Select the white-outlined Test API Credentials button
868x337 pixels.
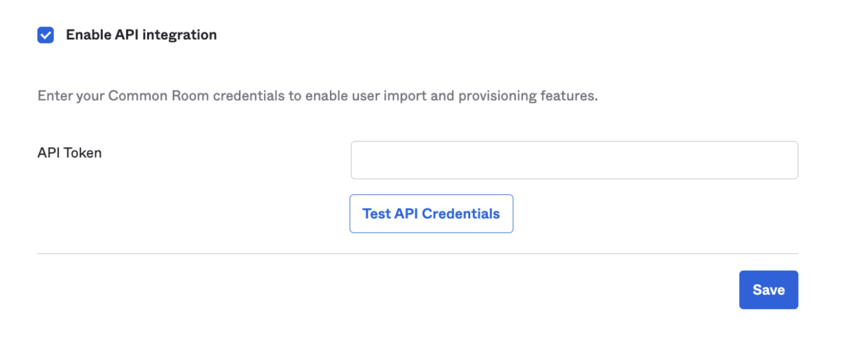pos(431,214)
